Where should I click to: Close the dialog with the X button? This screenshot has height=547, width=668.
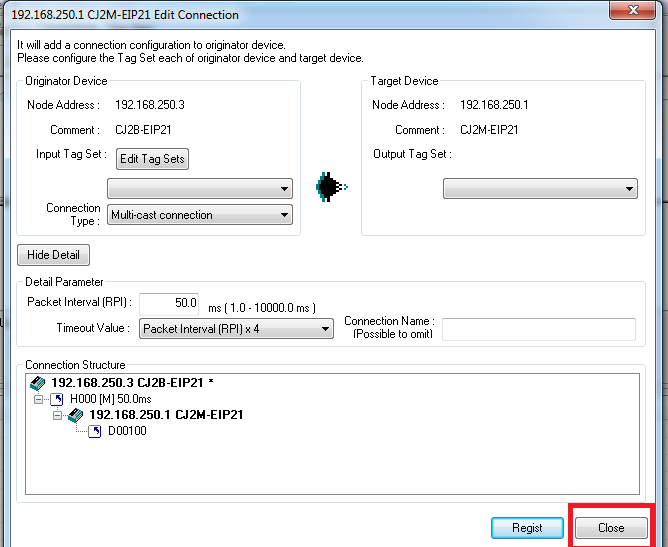pyautogui.click(x=632, y=10)
